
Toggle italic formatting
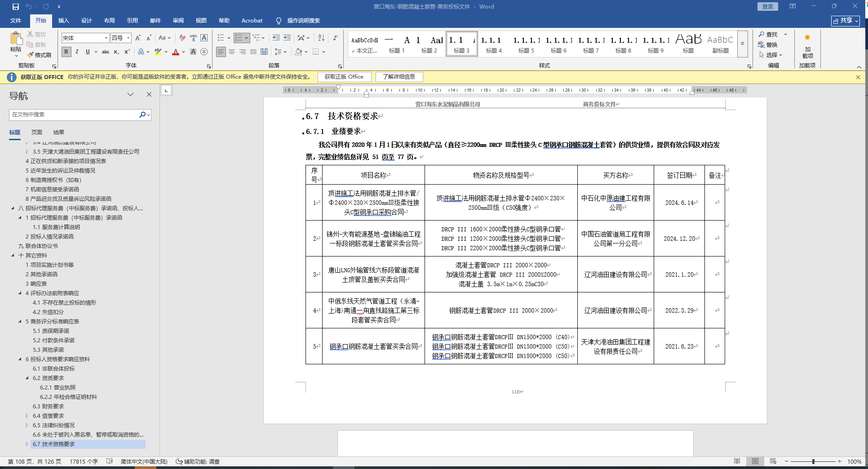[x=77, y=52]
